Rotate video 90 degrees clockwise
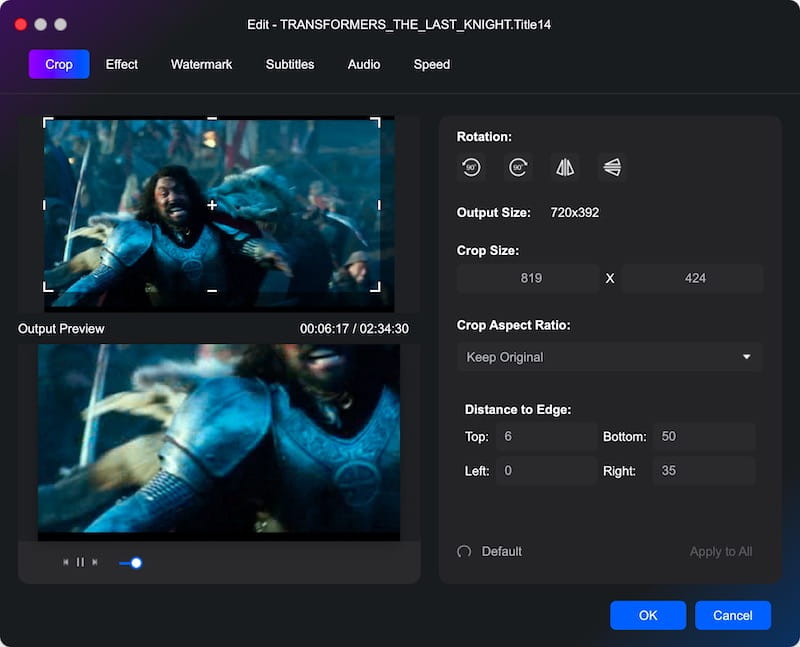Image resolution: width=800 pixels, height=647 pixels. (x=518, y=167)
